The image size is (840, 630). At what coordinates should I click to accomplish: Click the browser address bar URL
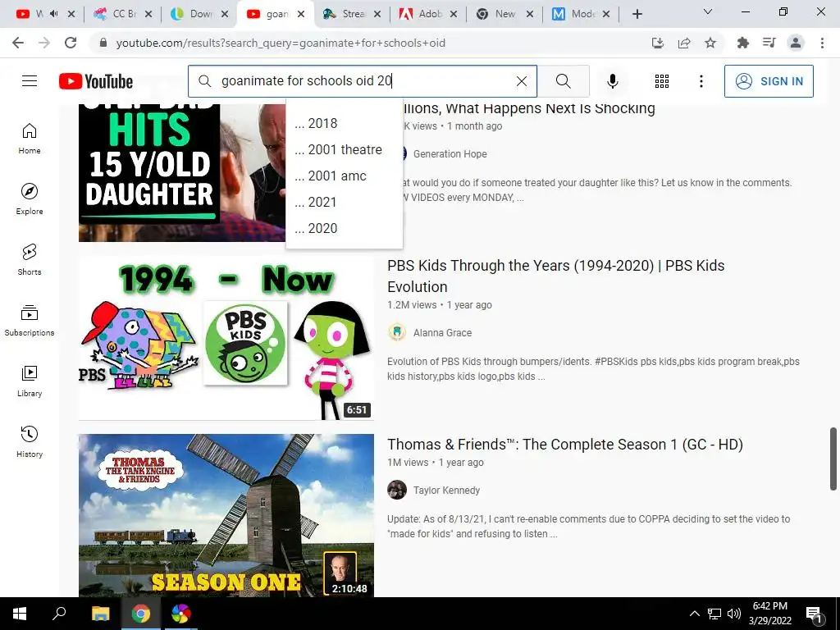pos(281,43)
